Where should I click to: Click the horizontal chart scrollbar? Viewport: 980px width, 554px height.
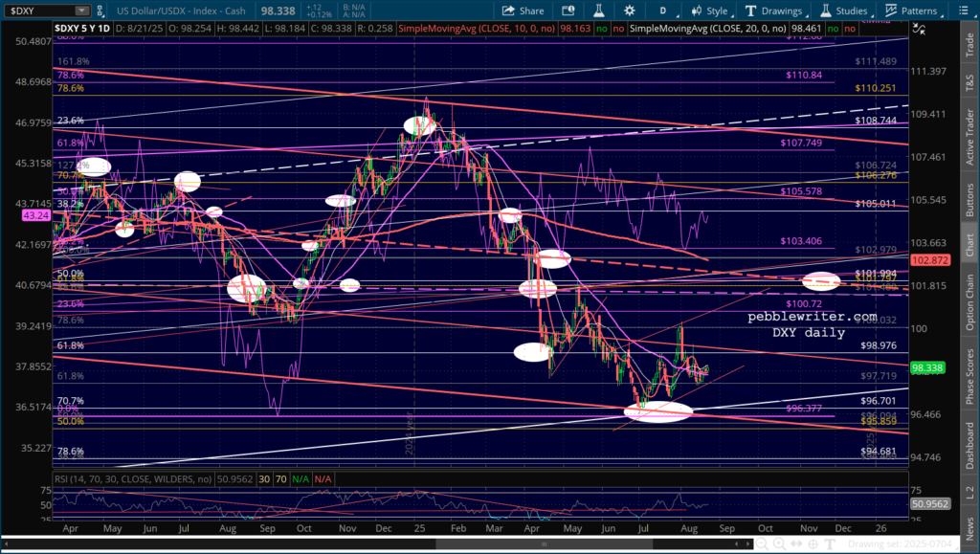383,543
